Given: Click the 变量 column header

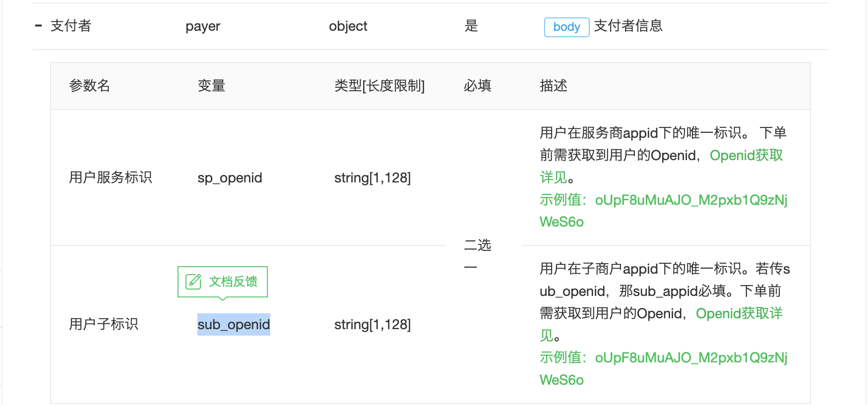Looking at the screenshot, I should 211,86.
